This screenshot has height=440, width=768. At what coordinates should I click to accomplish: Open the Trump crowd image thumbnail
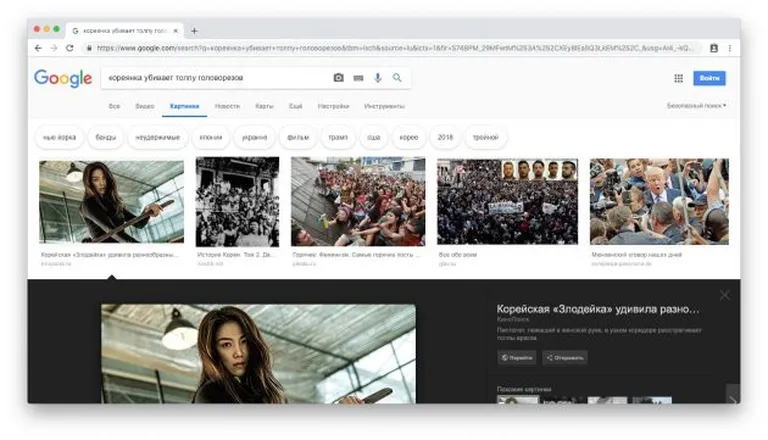[x=659, y=201]
